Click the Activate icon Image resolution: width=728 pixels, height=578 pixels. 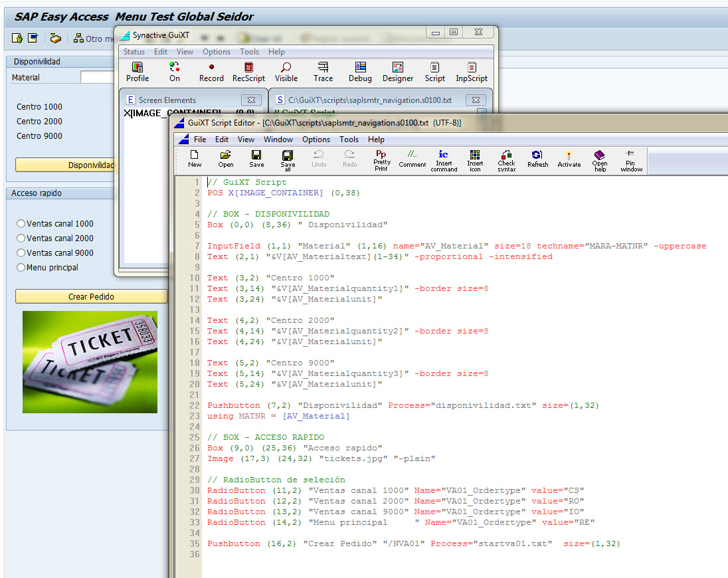tap(569, 159)
